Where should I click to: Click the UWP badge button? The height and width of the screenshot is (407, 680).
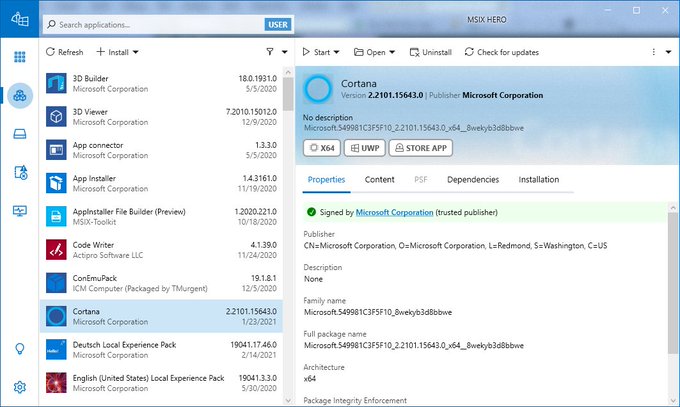pyautogui.click(x=365, y=148)
